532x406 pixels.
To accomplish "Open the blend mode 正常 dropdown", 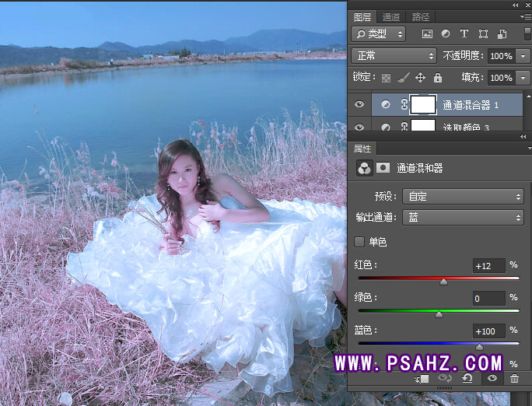I will click(394, 56).
